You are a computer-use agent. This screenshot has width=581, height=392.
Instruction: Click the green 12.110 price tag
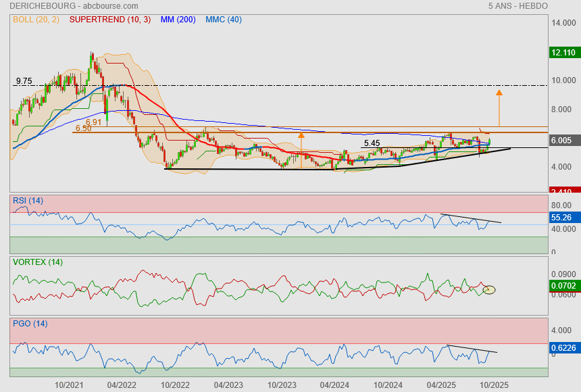(563, 52)
